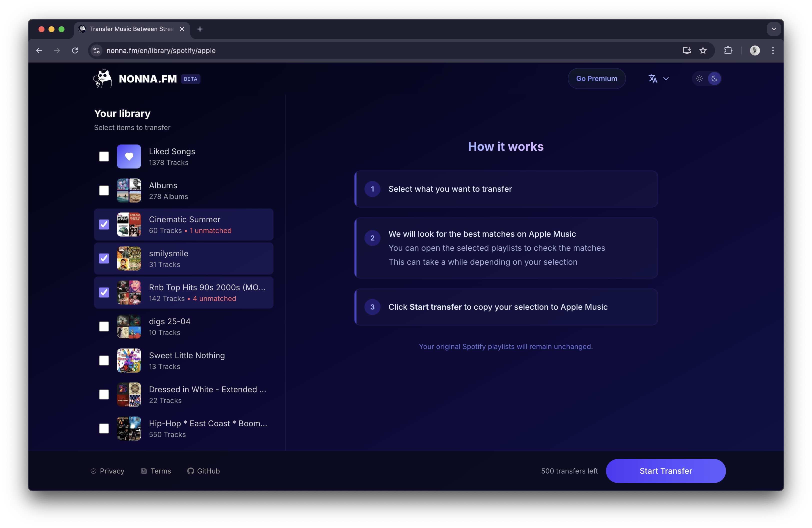Check the Dressed in White checkbox
The image size is (812, 528).
104,394
